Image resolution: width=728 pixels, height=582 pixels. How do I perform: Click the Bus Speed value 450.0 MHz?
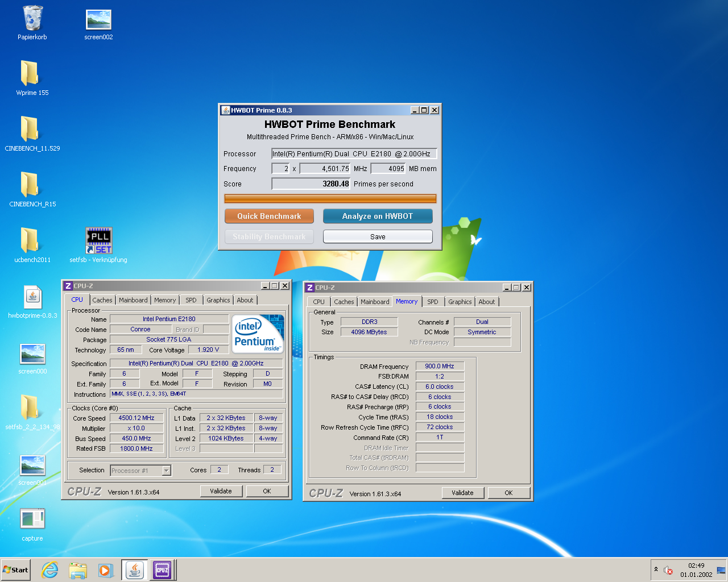click(x=136, y=438)
